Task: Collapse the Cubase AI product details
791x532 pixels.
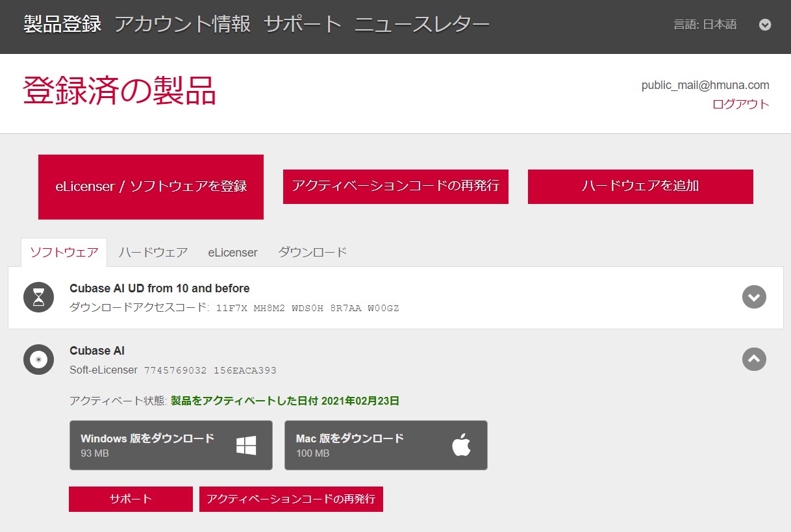Action: coord(754,359)
